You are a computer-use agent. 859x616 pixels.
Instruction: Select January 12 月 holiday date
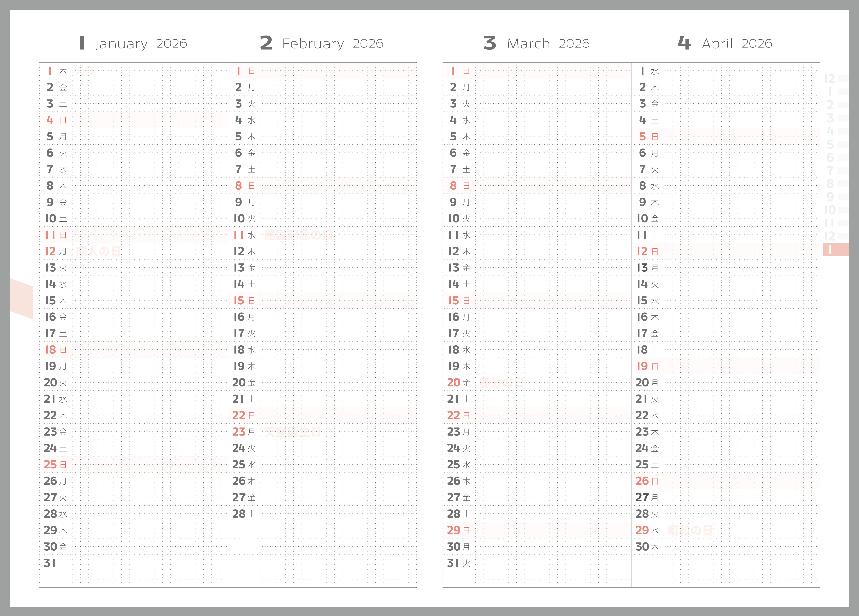point(56,251)
